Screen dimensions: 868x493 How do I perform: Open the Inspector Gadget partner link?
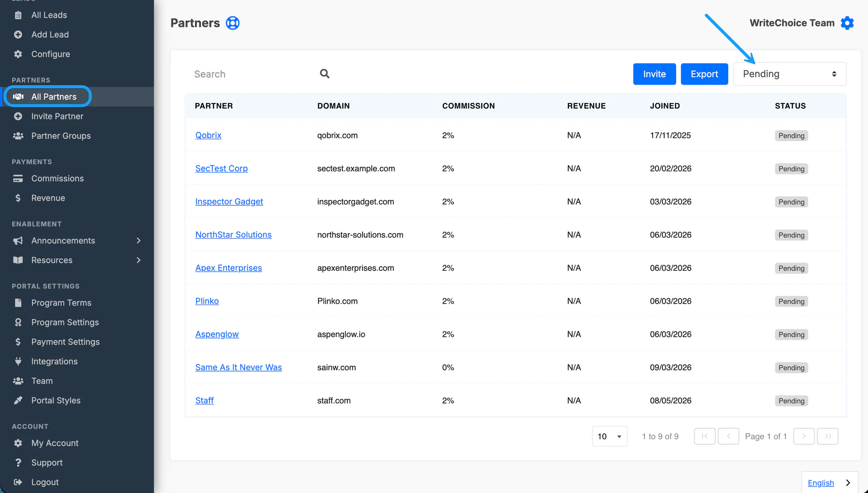(x=229, y=201)
